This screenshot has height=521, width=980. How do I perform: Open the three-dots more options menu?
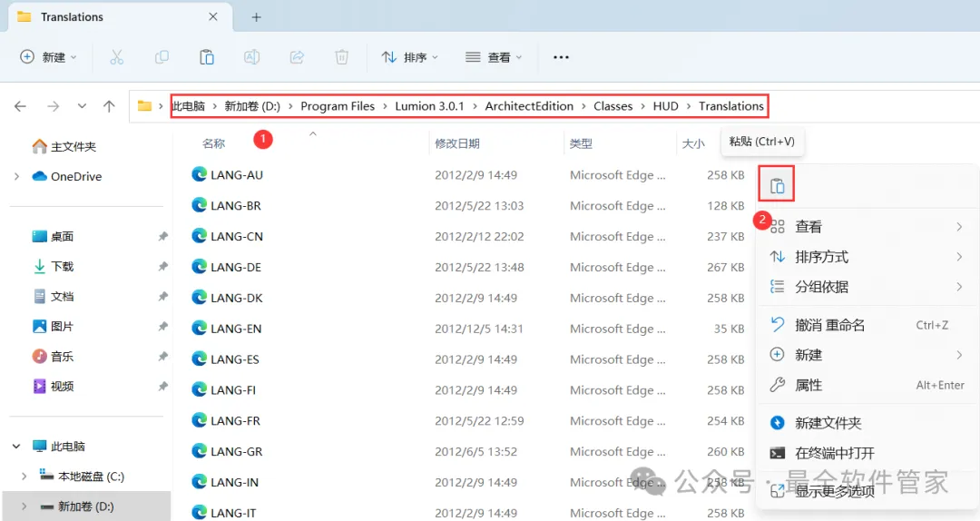tap(562, 57)
